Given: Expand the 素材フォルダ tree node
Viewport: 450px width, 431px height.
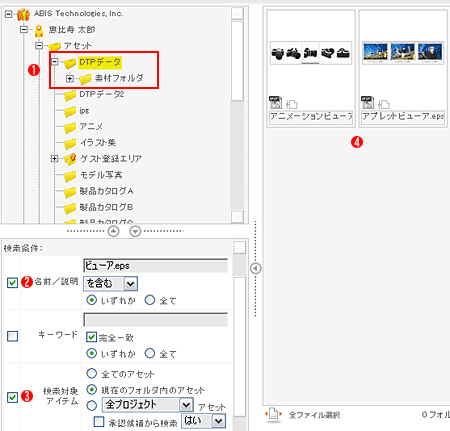Looking at the screenshot, I should [x=70, y=79].
